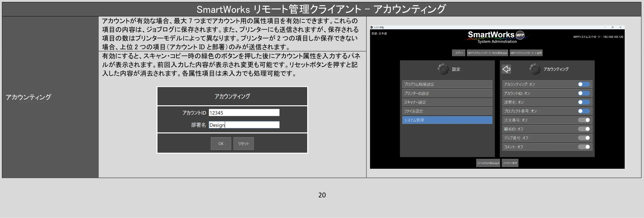Enable the コメント switch
The width and height of the screenshot is (644, 218).
pyautogui.click(x=584, y=147)
